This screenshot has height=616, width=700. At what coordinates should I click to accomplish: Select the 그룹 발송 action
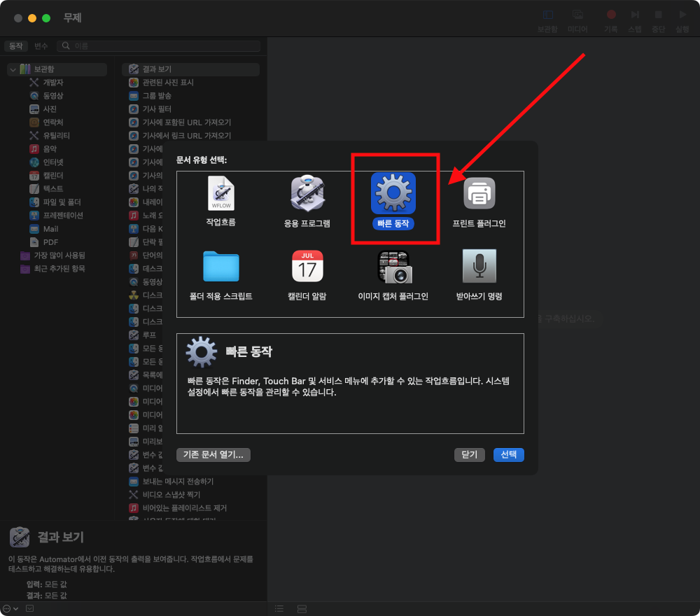click(150, 95)
